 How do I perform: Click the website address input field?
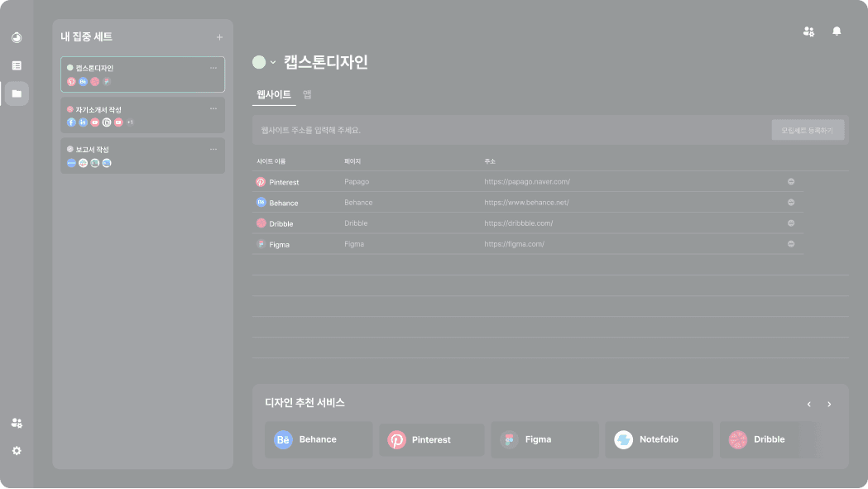click(511, 130)
